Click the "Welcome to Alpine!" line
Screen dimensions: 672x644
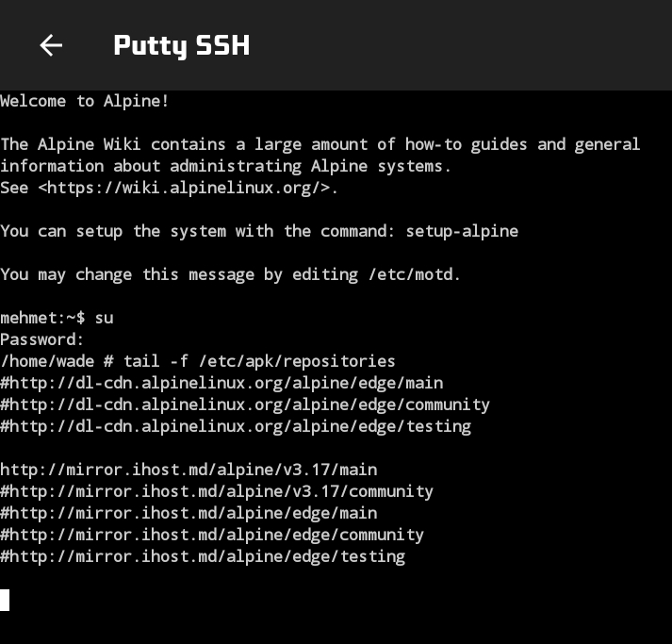[85, 101]
